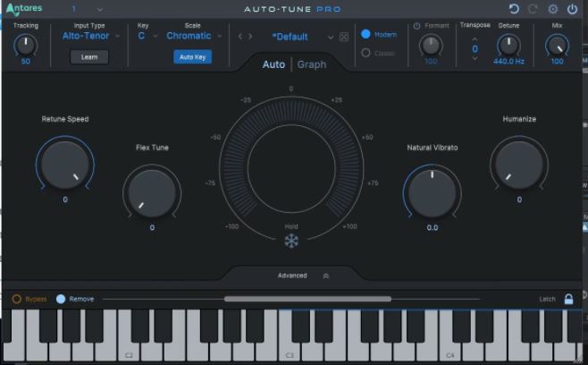
Task: Click the Natural Vibrato value 0.0
Action: tap(432, 227)
